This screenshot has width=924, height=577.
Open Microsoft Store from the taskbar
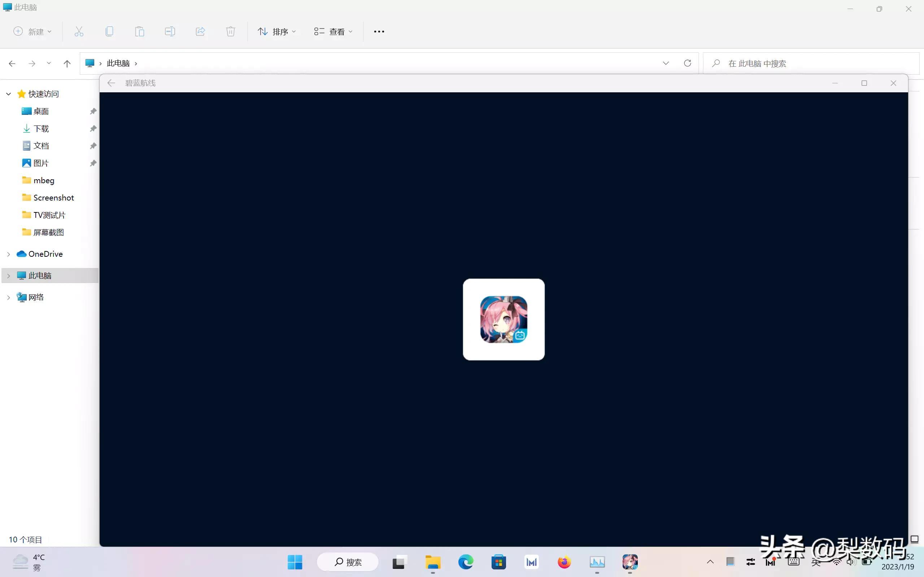tap(498, 562)
